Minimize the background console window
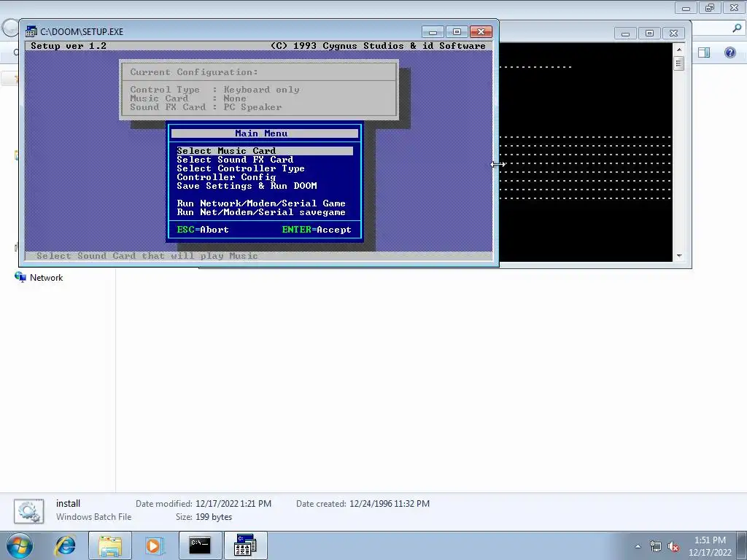This screenshot has width=747, height=560. (625, 34)
